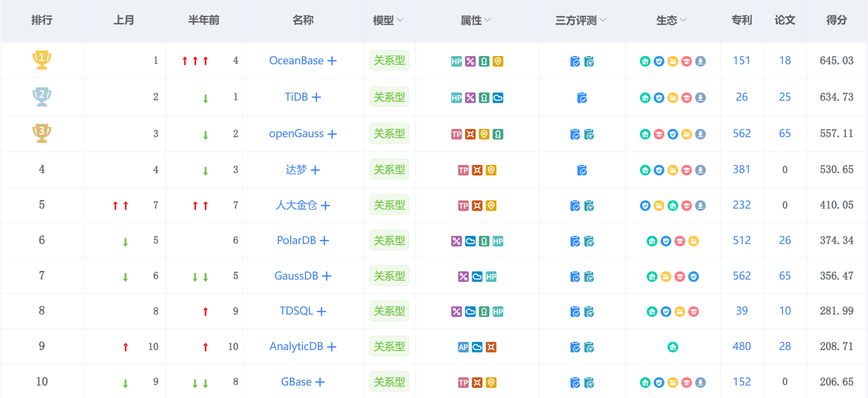
Task: Click yellow pin attribute icon in 人大金仓 row
Action: [491, 206]
